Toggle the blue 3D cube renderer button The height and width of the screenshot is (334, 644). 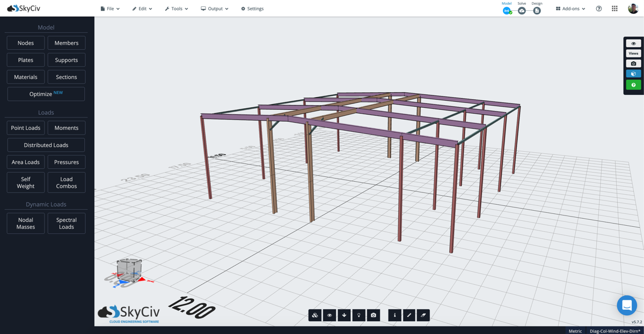coord(633,73)
